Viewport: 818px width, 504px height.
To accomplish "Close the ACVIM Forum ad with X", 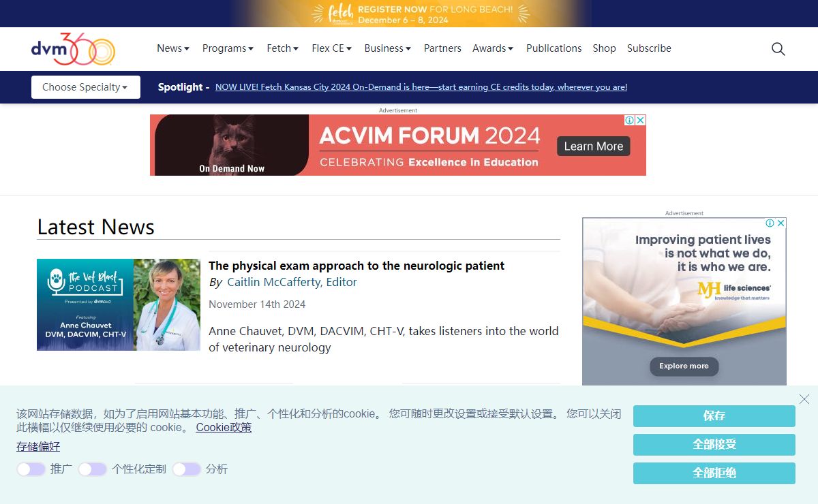I will pyautogui.click(x=641, y=120).
